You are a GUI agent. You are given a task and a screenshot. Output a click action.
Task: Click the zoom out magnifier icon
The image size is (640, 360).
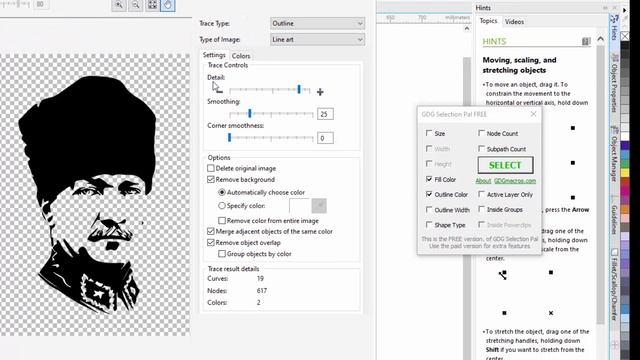tap(136, 5)
